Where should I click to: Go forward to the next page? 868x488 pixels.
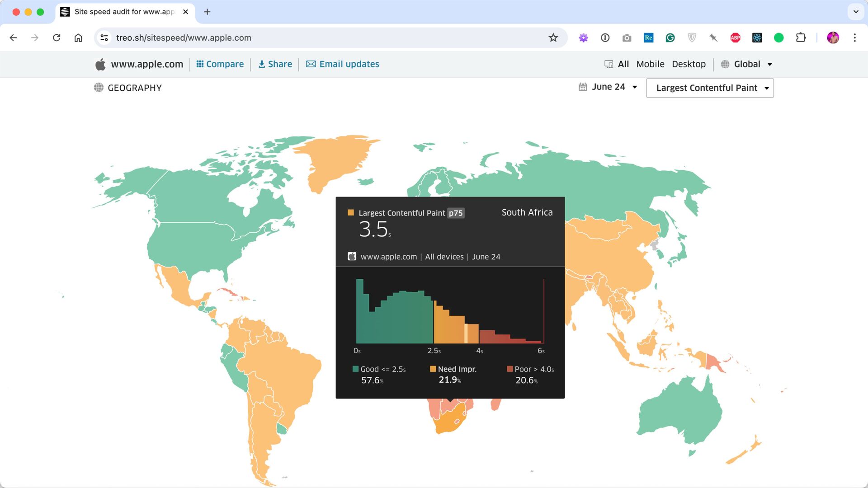tap(35, 38)
